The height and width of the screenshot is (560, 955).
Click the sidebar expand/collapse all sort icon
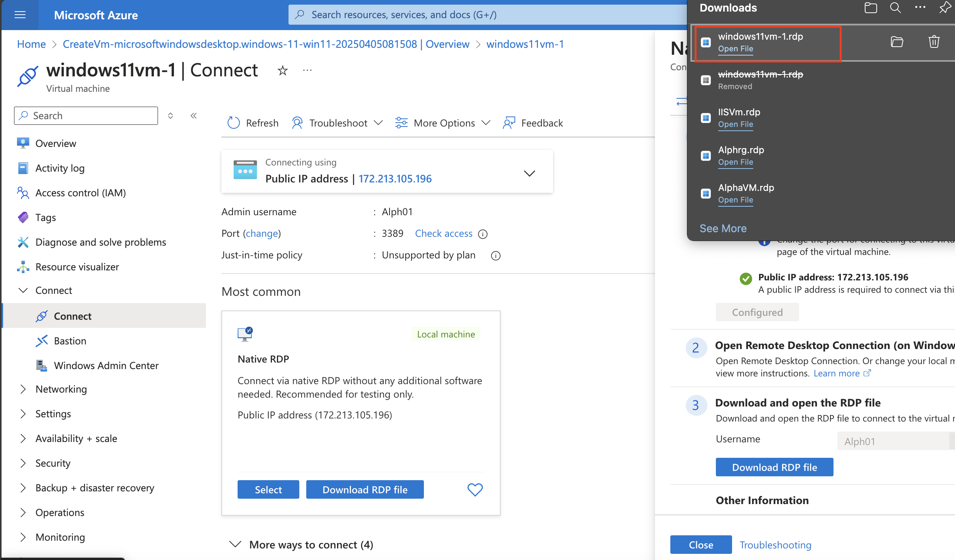tap(170, 116)
